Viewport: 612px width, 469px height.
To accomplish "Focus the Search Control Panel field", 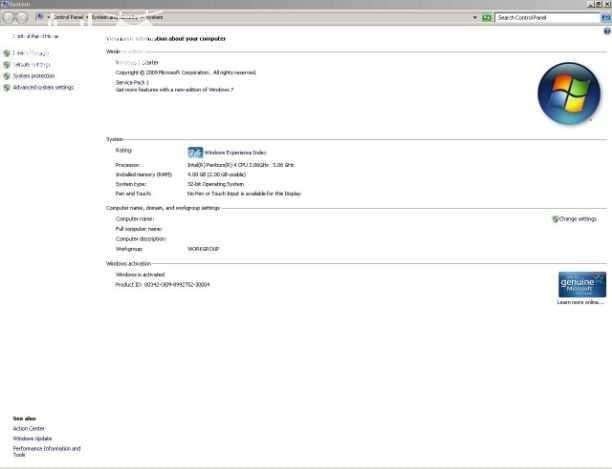I will point(547,18).
